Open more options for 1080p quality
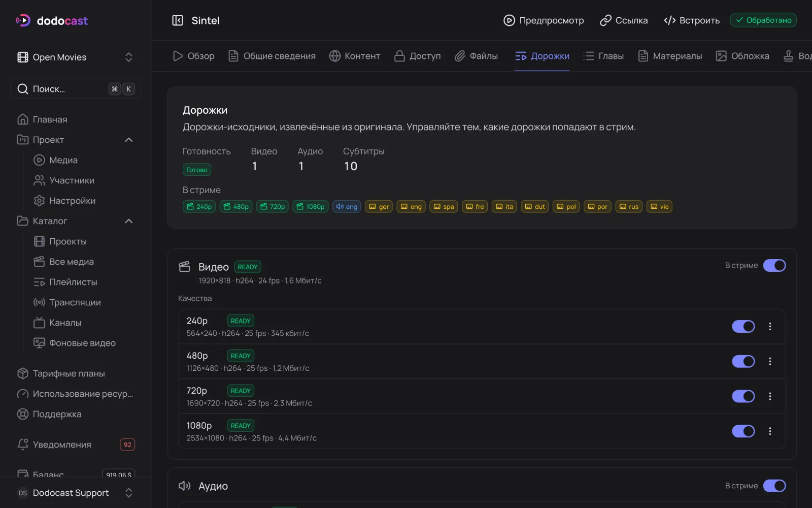 770,431
